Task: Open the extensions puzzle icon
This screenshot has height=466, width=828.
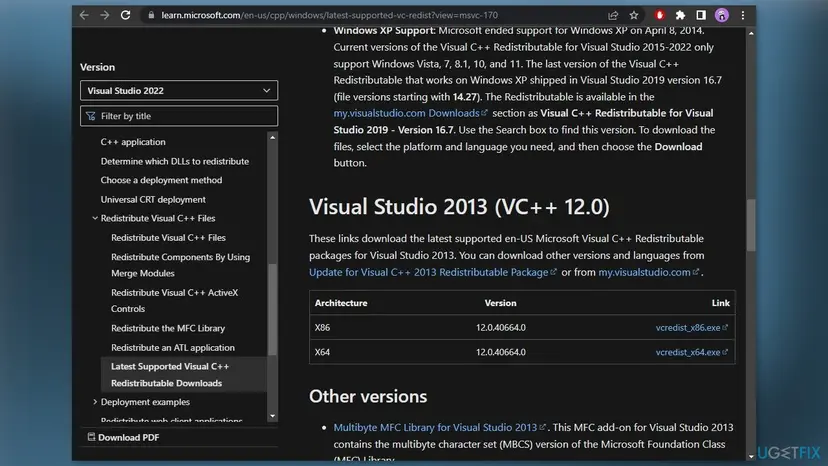Action: click(680, 15)
